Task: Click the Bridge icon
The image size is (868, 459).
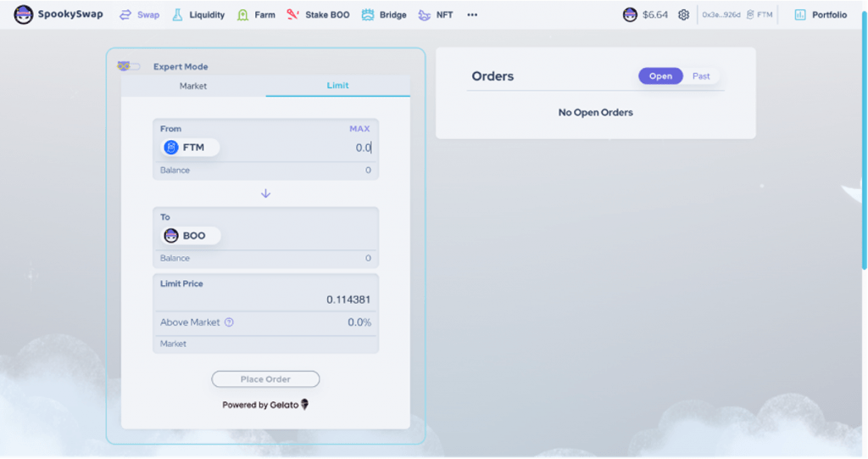Action: pyautogui.click(x=368, y=15)
